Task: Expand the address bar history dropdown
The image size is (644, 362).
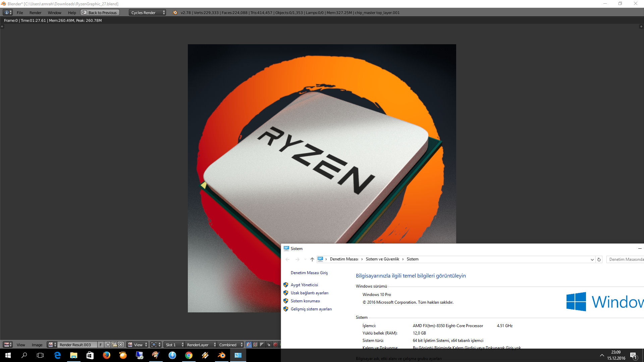Action: click(592, 259)
